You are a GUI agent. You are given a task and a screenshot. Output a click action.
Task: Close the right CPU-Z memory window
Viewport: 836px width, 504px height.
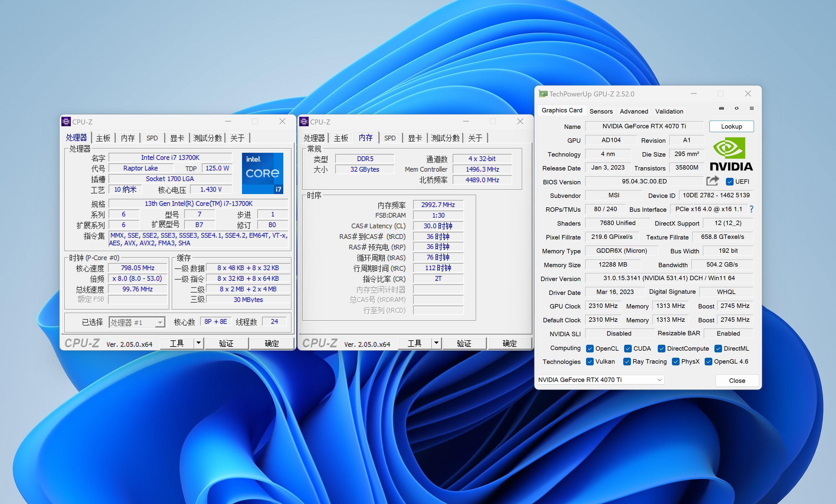tap(520, 122)
